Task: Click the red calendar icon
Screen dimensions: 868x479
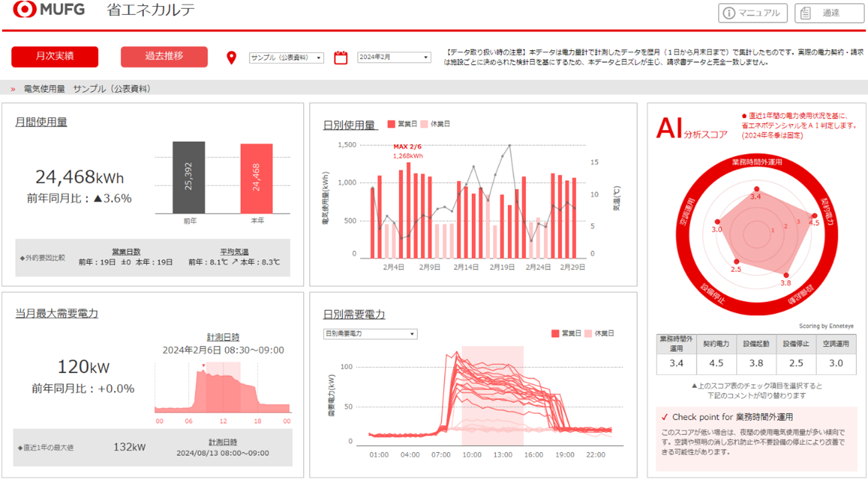Action: click(x=341, y=58)
